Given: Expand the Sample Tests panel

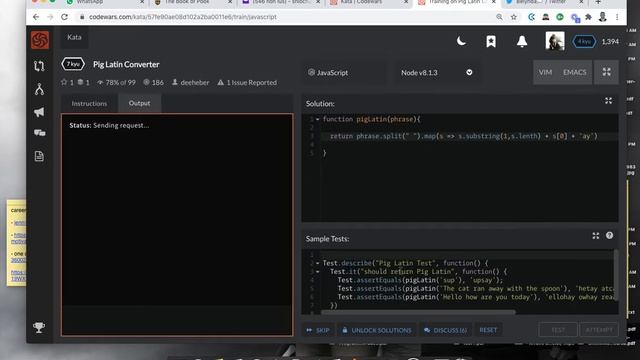Looking at the screenshot, I should point(596,236).
